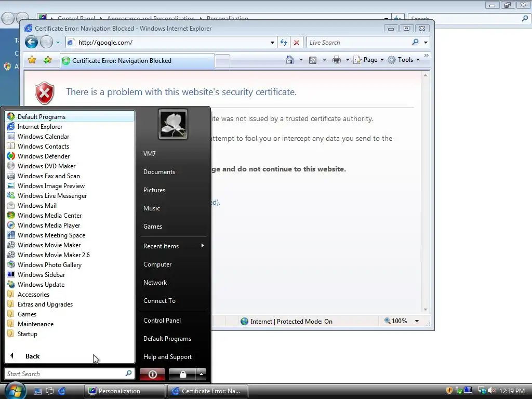
Task: Open Connect To from Start menu
Action: 159,301
